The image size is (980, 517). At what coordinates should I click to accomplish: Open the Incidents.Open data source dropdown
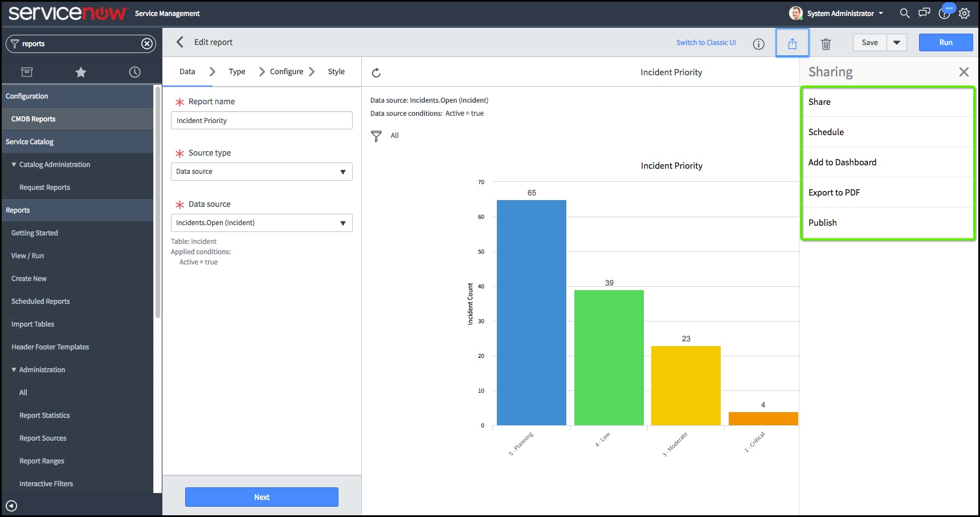262,223
